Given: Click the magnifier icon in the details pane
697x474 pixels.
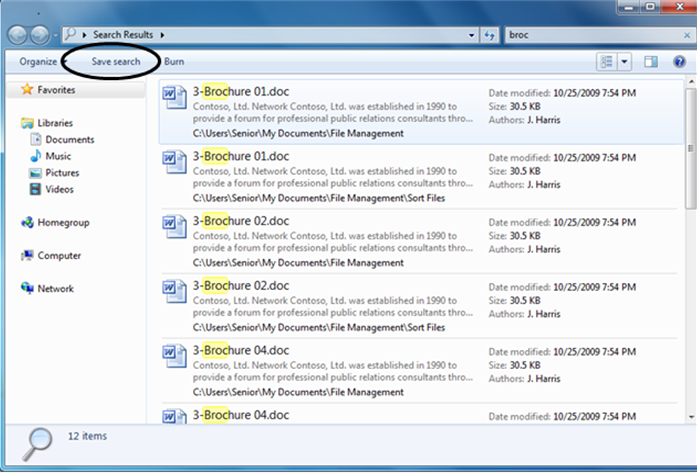Looking at the screenshot, I should click(38, 444).
